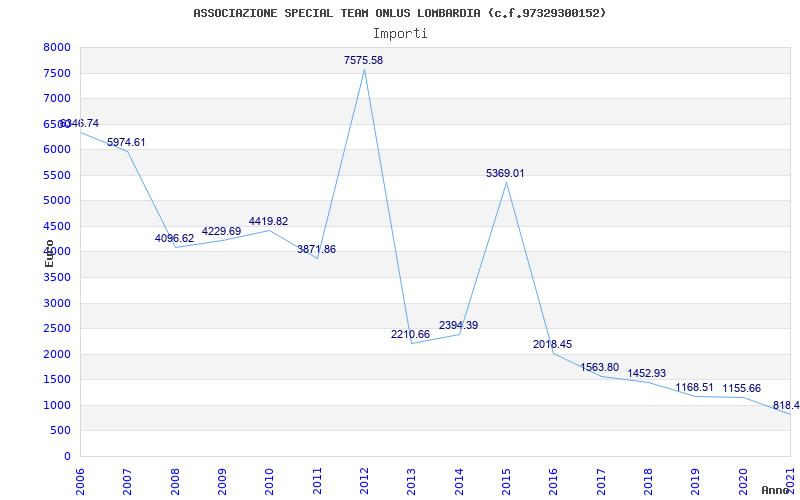This screenshot has width=800, height=500.
Task: Click the 2011 year axis label
Action: (317, 482)
